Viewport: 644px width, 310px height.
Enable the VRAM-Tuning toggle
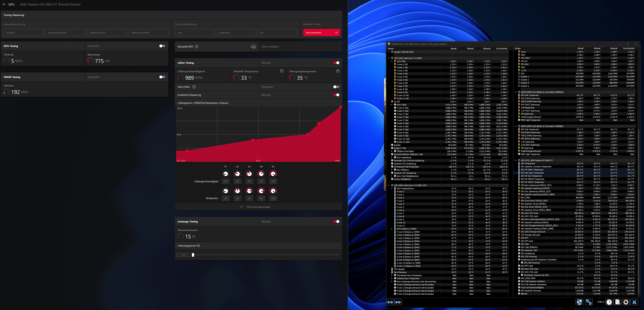(x=162, y=77)
